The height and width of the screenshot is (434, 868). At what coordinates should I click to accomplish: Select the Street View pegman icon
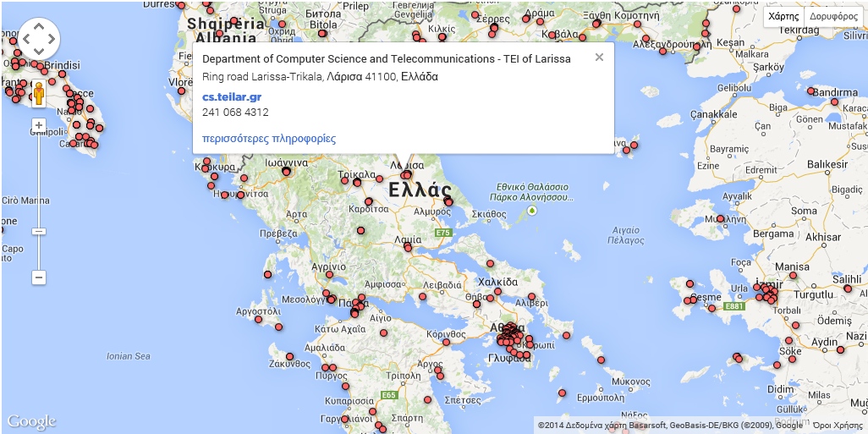[x=38, y=93]
